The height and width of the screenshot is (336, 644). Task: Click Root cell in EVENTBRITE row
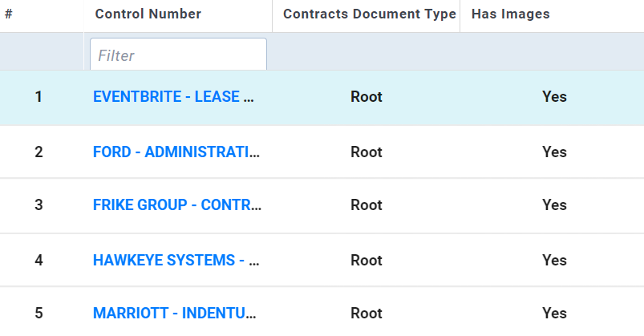pyautogui.click(x=367, y=97)
